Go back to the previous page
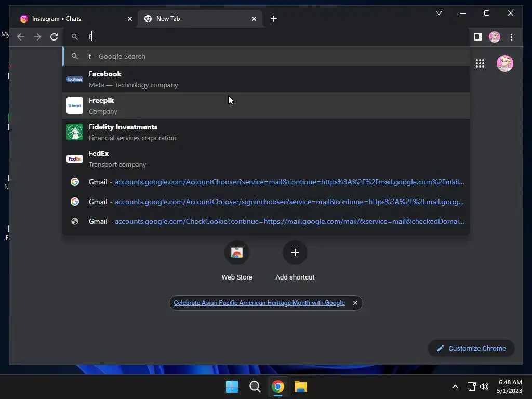The width and height of the screenshot is (532, 399). [21, 37]
